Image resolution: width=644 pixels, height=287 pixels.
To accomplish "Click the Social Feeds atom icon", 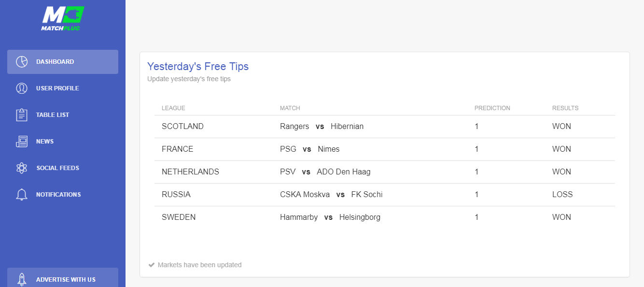I will click(22, 168).
